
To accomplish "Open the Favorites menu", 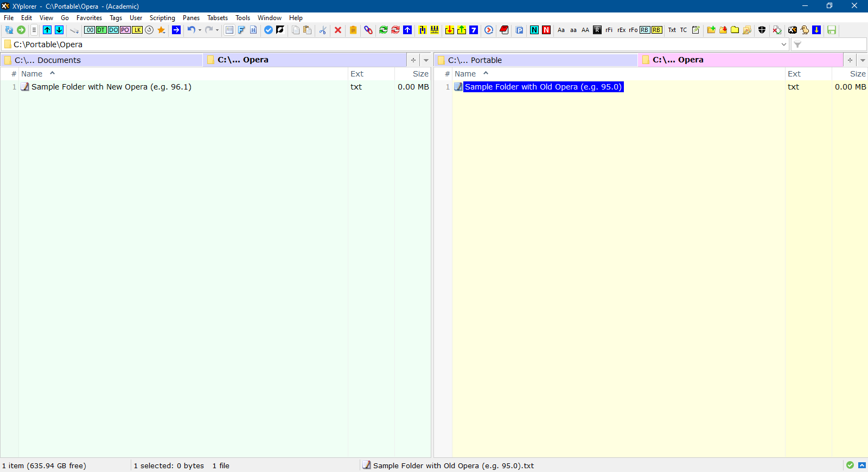I will (89, 18).
